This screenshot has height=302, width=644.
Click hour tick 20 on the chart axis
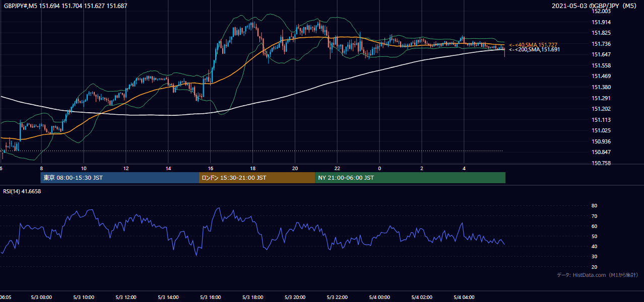(x=295, y=168)
